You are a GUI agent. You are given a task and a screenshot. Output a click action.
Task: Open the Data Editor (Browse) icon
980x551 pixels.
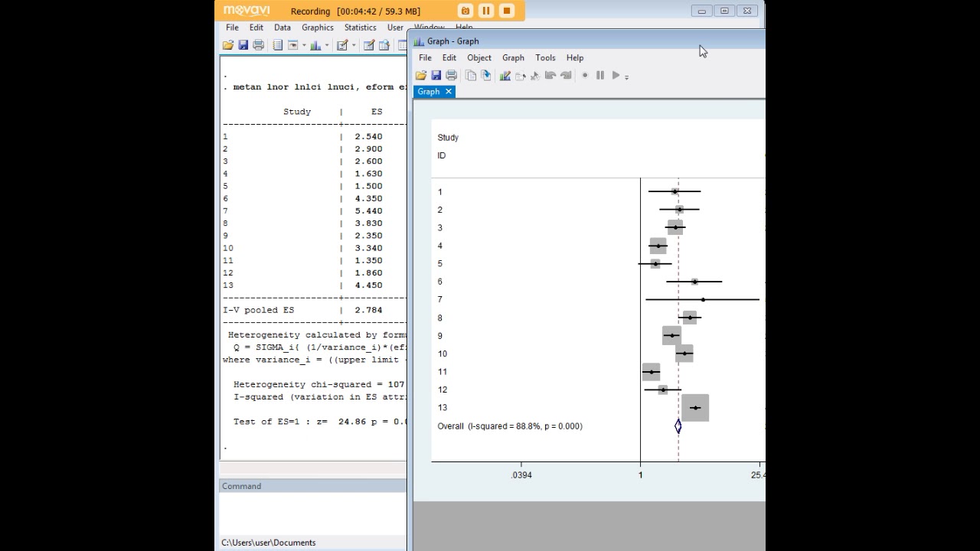pyautogui.click(x=384, y=45)
